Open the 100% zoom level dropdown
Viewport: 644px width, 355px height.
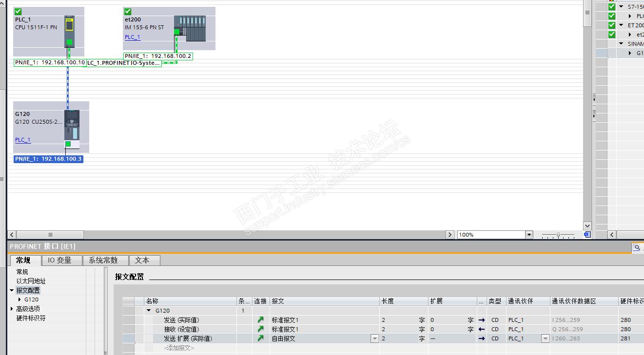click(529, 235)
